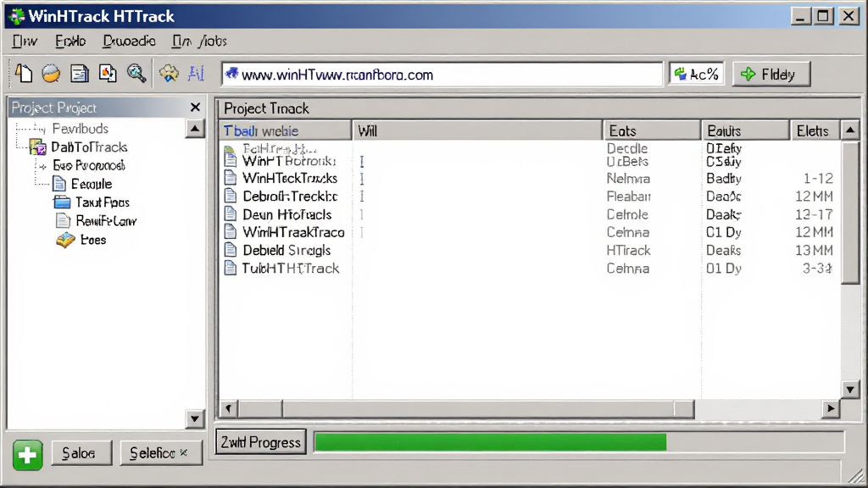Expand the Eeo Pvomoed tree node
Image resolution: width=868 pixels, height=488 pixels.
pos(42,166)
